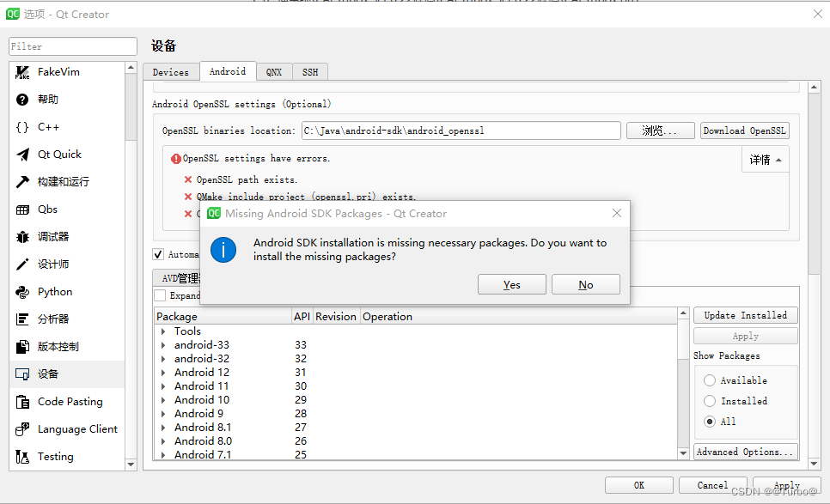Click the OK button in options window
Viewport: 830px width, 504px height.
tap(639, 485)
